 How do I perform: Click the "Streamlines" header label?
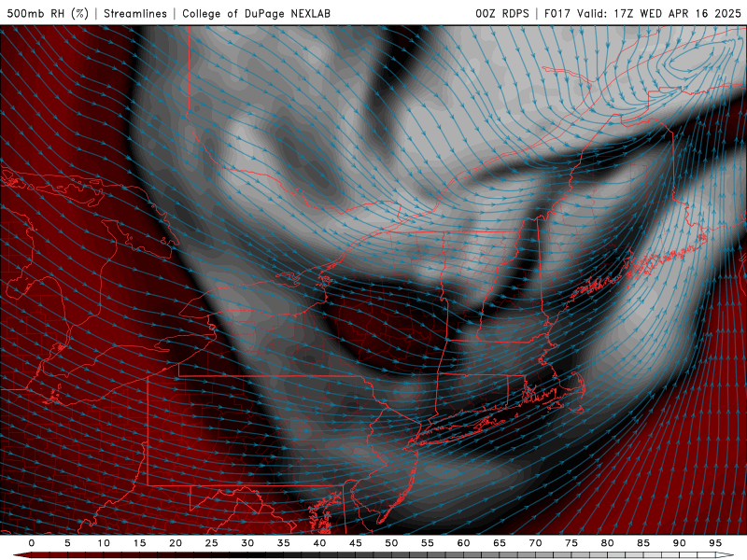pos(135,13)
